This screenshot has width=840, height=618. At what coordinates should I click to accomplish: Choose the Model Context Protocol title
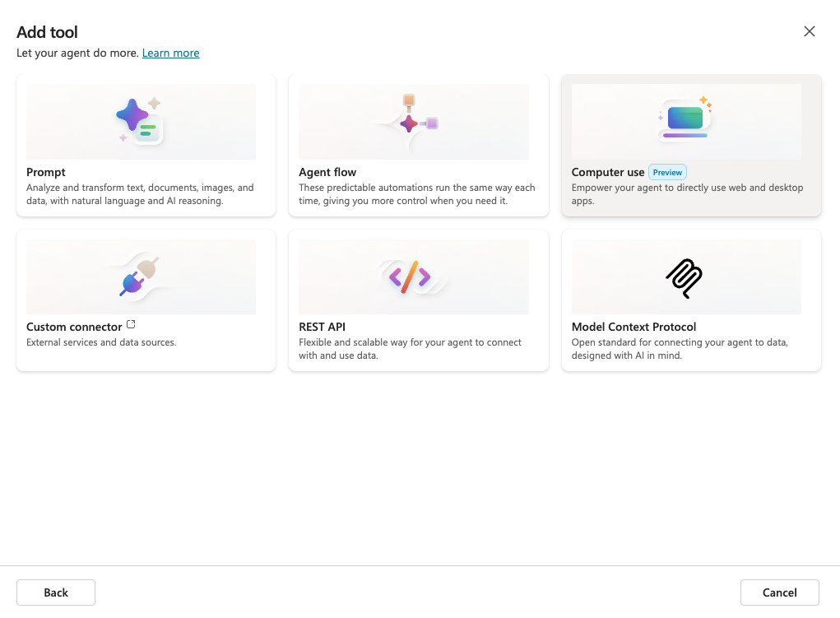[x=633, y=327]
